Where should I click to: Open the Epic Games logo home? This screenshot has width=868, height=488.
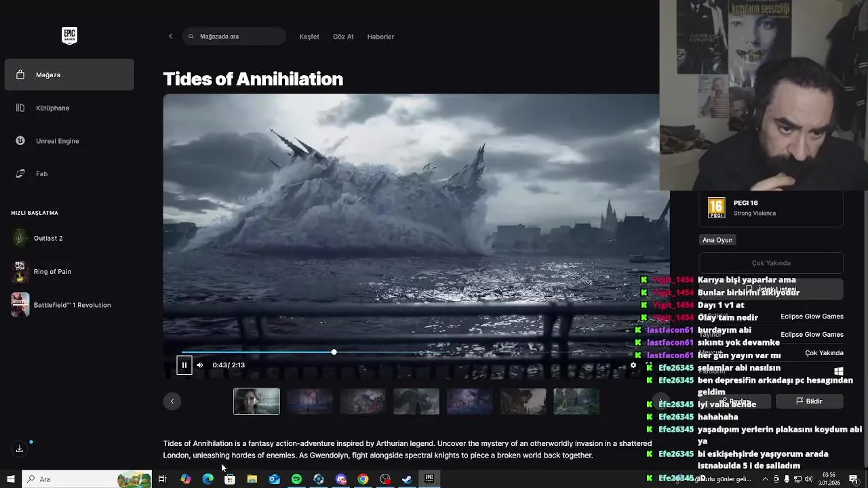69,35
